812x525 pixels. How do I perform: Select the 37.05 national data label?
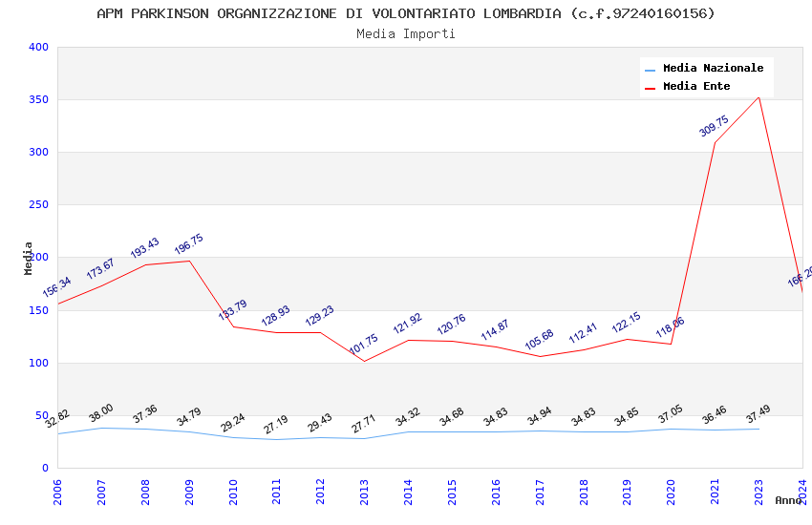point(671,413)
